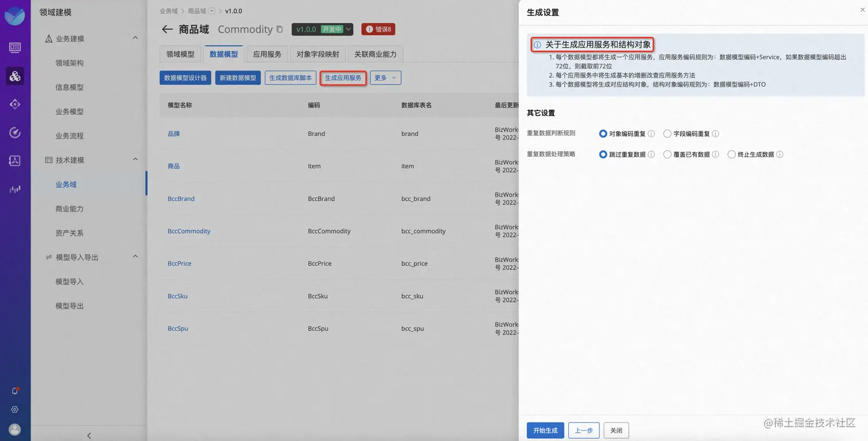Screen dimensions: 868x441
Task: Open the bar chart icon in sidebar
Action: [x=15, y=189]
